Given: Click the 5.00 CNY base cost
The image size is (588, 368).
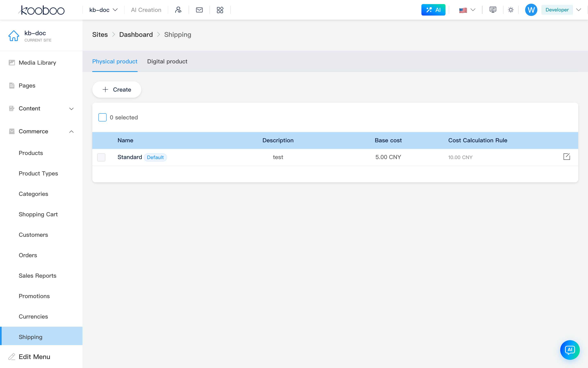Looking at the screenshot, I should pos(388,157).
